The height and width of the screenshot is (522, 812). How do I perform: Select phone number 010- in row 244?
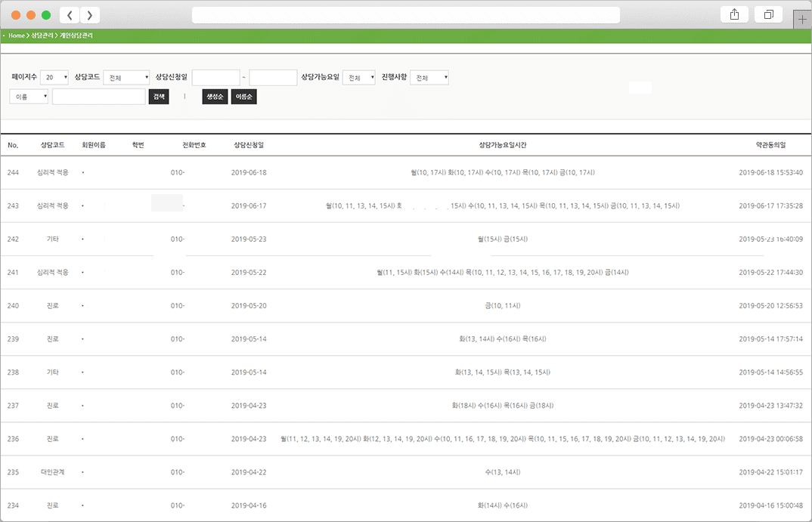coord(178,173)
